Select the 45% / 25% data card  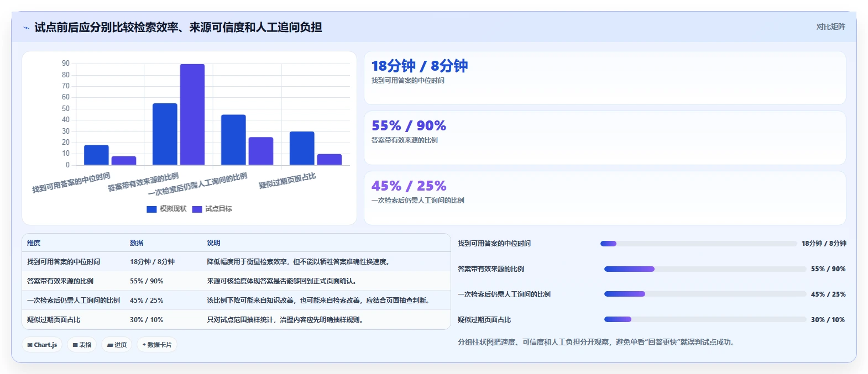[605, 198]
